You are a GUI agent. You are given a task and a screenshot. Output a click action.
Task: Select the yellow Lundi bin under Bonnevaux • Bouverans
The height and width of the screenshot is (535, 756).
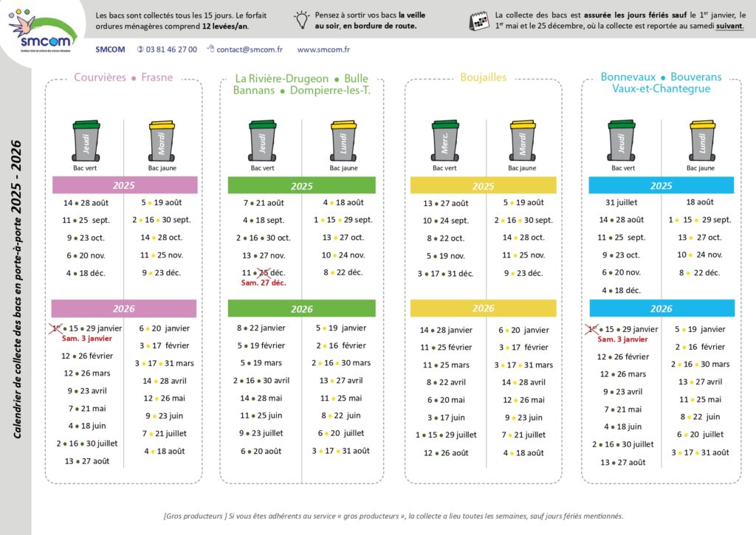tap(703, 140)
